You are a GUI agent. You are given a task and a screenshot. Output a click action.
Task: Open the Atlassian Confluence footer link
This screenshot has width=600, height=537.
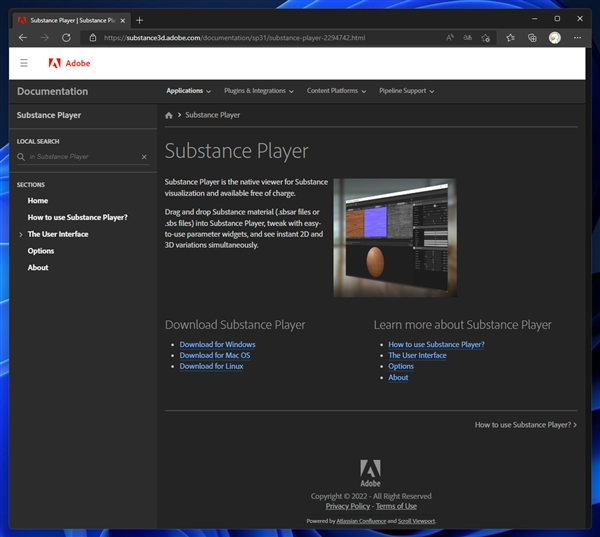(361, 521)
